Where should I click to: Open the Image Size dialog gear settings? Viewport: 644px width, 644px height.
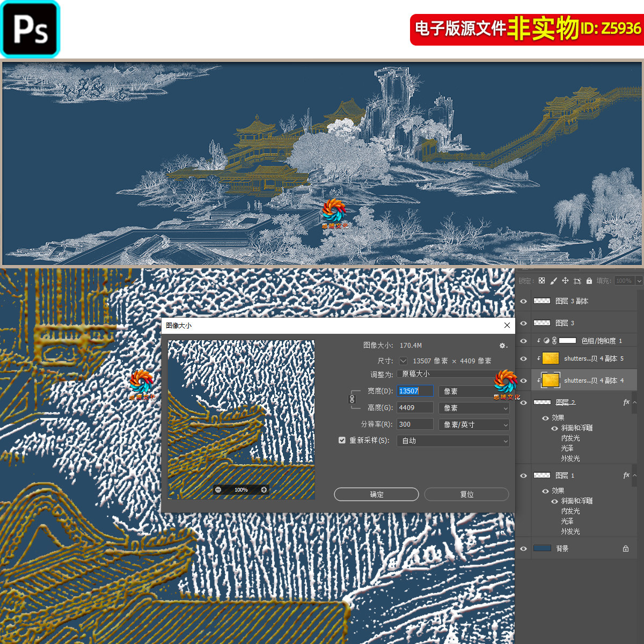pos(502,346)
